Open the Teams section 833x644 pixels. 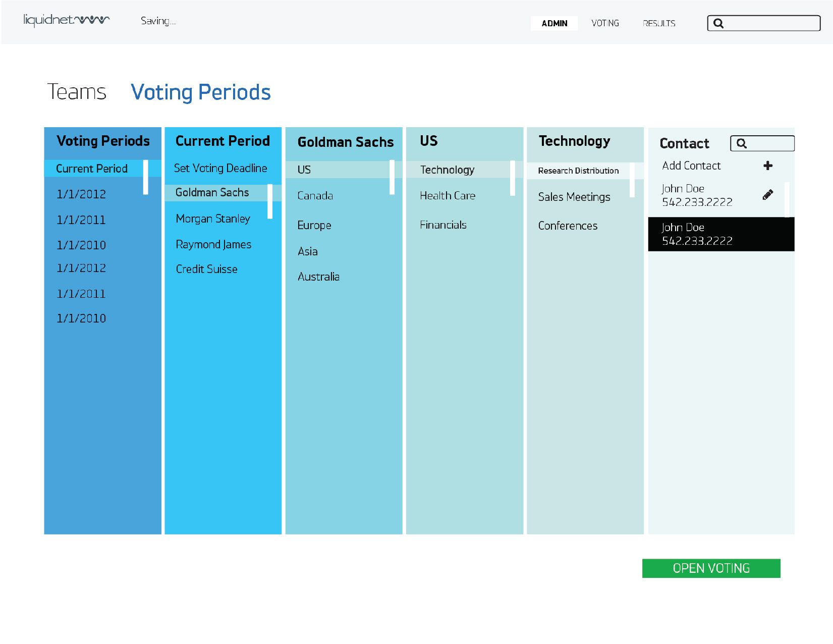coord(77,92)
